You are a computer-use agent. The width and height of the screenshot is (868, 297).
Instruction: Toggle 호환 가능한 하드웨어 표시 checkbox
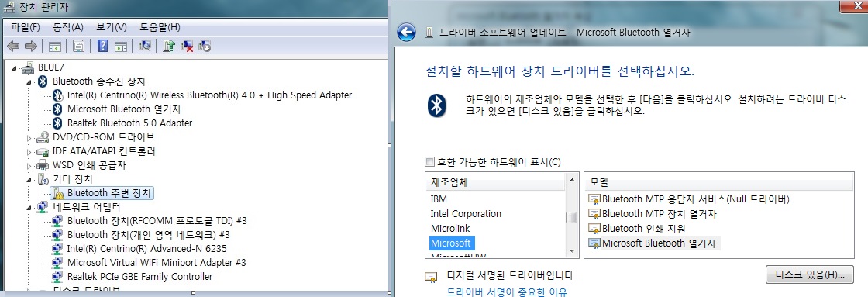point(429,162)
